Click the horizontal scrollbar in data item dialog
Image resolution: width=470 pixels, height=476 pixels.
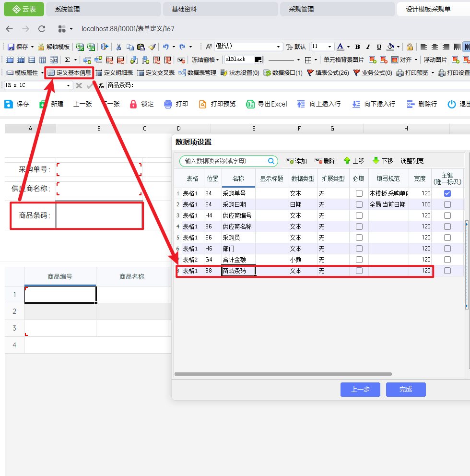point(283,374)
